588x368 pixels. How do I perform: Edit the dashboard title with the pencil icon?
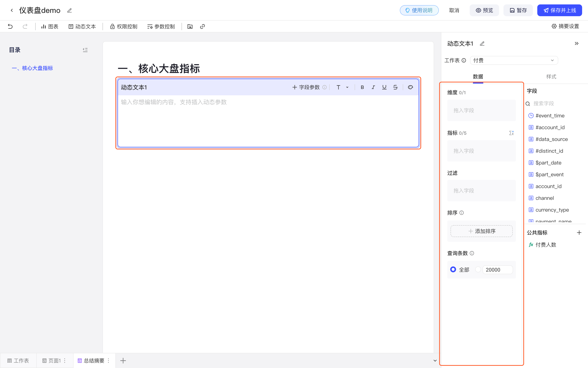pyautogui.click(x=69, y=10)
